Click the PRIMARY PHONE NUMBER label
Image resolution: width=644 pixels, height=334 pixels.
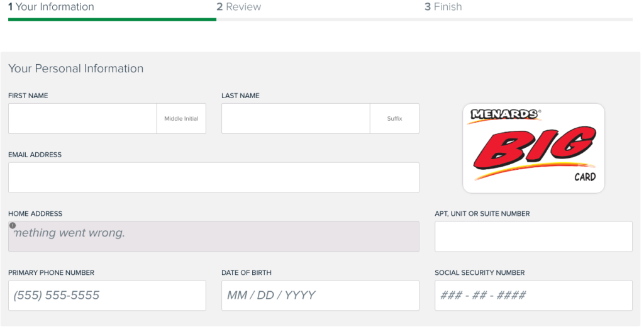[52, 273]
